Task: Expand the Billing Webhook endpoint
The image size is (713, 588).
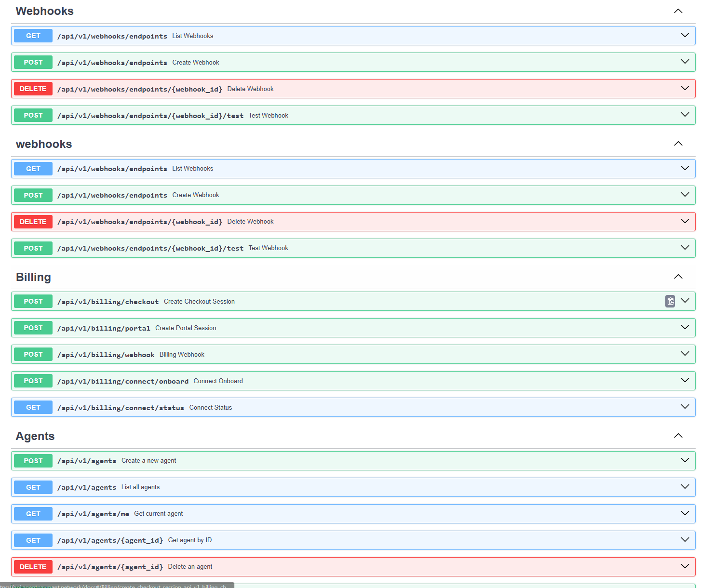Action: (x=685, y=354)
